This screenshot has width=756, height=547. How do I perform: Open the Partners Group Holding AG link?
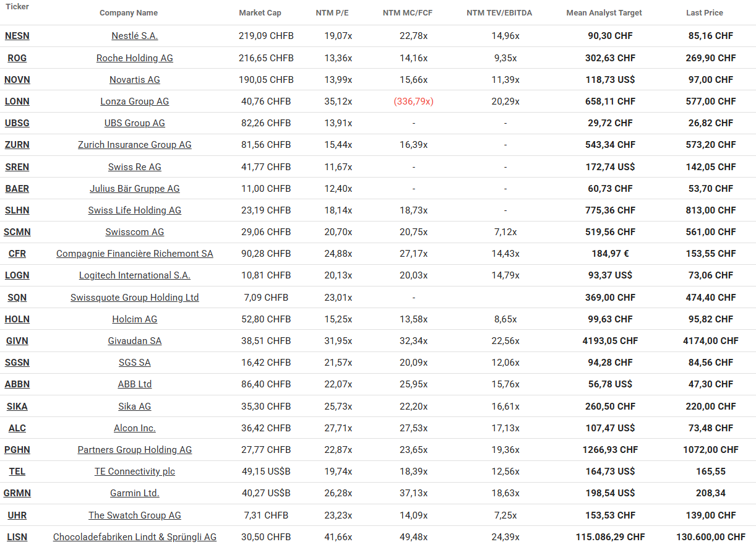(134, 450)
